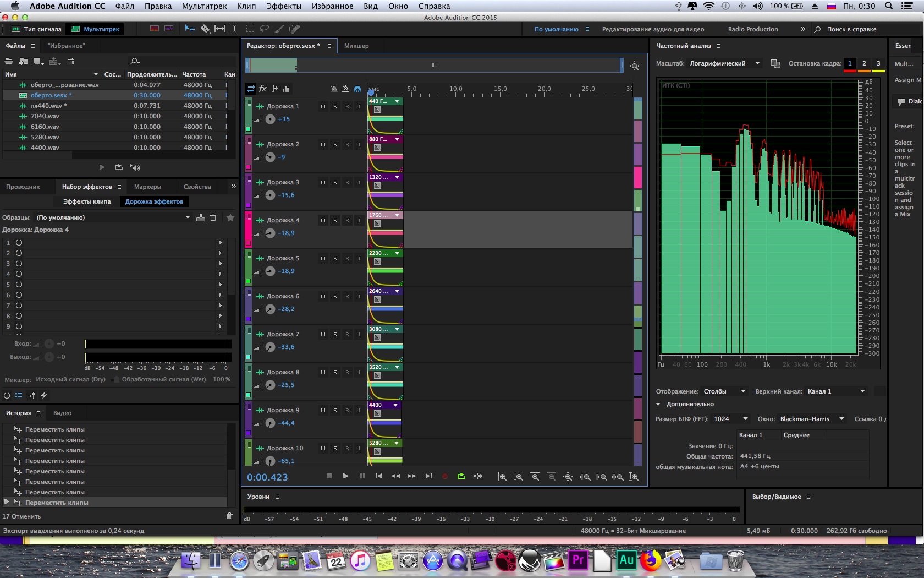Open file folder icon in Files panel
This screenshot has width=924, height=578.
[9, 61]
